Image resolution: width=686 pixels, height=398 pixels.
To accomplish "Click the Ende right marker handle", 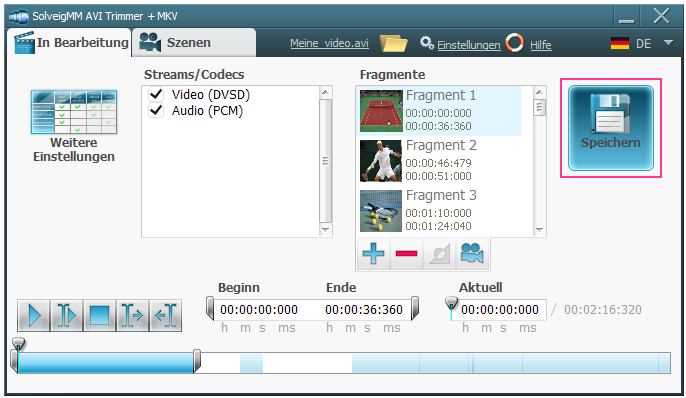I will 415,309.
